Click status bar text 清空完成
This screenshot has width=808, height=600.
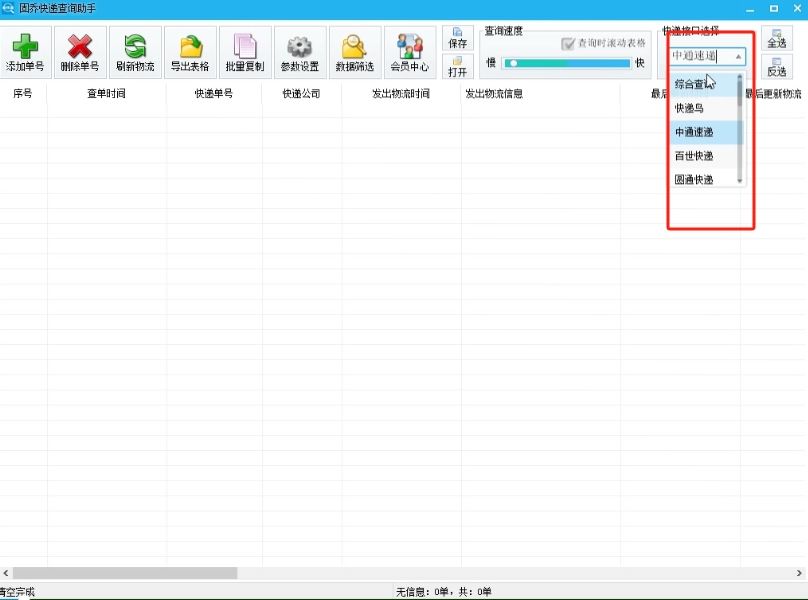point(18,592)
